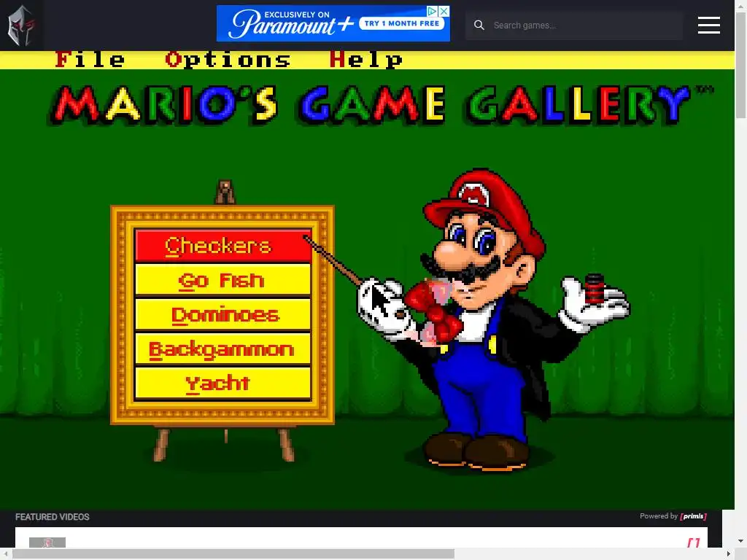Choose the Dominoes game
The width and height of the screenshot is (747, 560).
223,314
